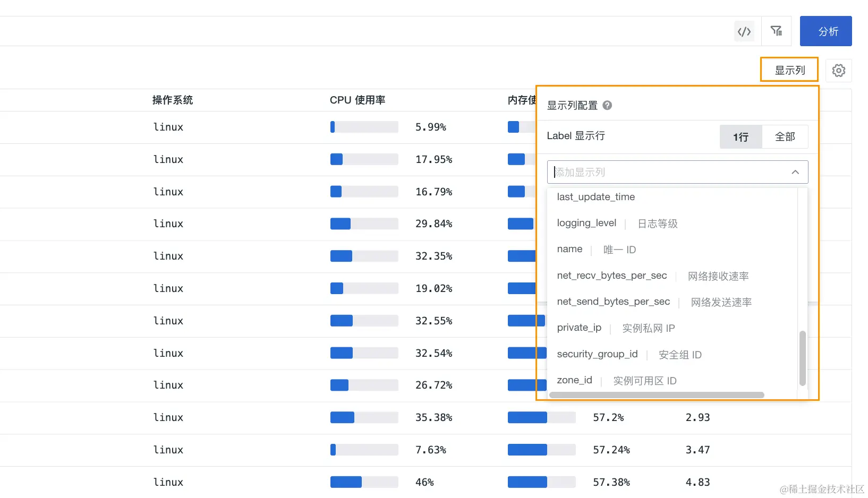Click linux in the 46% row
This screenshot has height=498, width=868.
tap(168, 482)
